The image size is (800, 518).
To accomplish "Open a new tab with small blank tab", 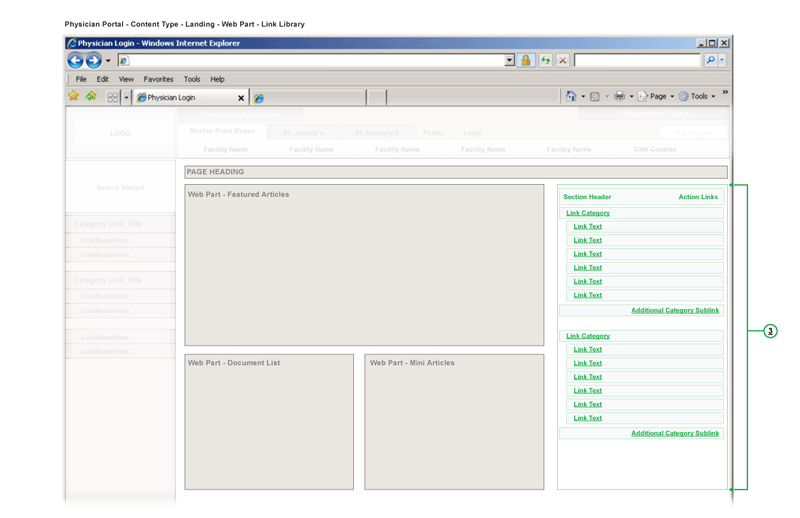I will click(x=377, y=97).
